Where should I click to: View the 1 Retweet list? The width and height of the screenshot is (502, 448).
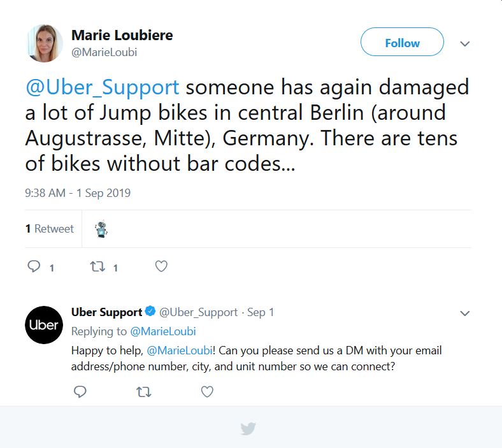pyautogui.click(x=50, y=229)
